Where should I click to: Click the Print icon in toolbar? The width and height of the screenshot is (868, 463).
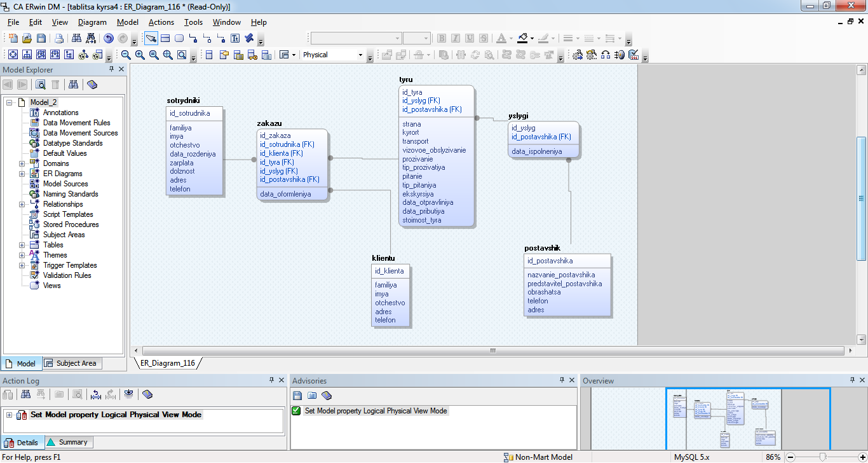click(59, 38)
